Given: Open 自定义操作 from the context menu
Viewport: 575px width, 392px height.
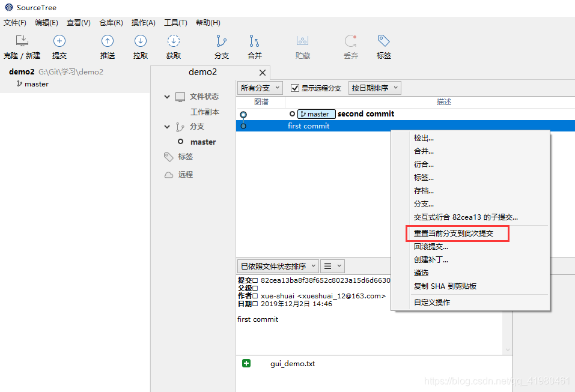Looking at the screenshot, I should coord(471,302).
